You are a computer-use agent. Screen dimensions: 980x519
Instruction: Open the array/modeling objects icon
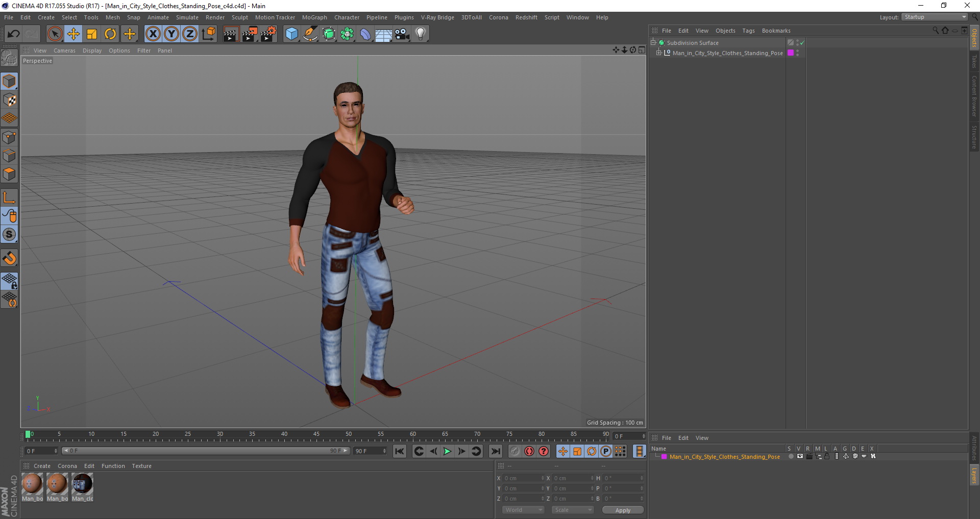(x=347, y=34)
